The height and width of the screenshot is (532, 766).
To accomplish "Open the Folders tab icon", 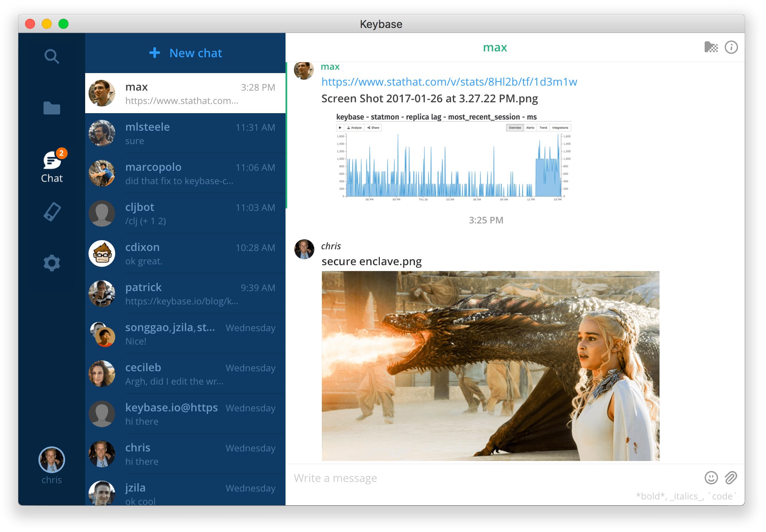I will pos(52,108).
